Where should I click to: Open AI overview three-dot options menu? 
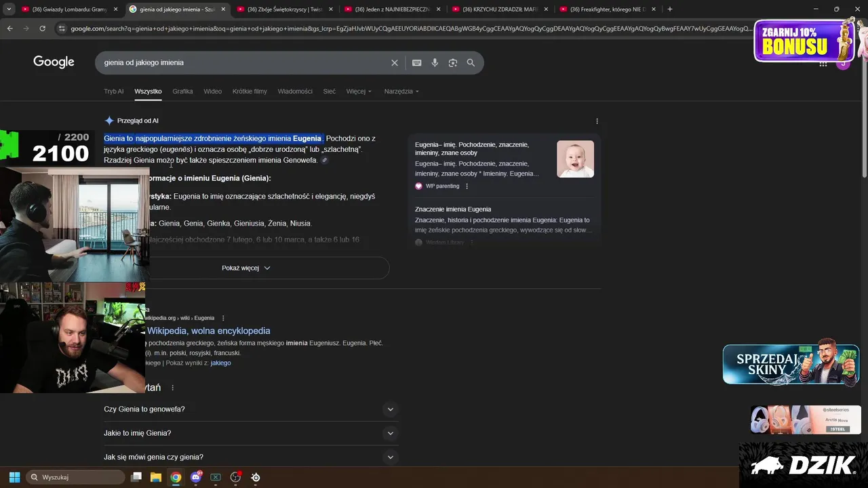coord(597,121)
